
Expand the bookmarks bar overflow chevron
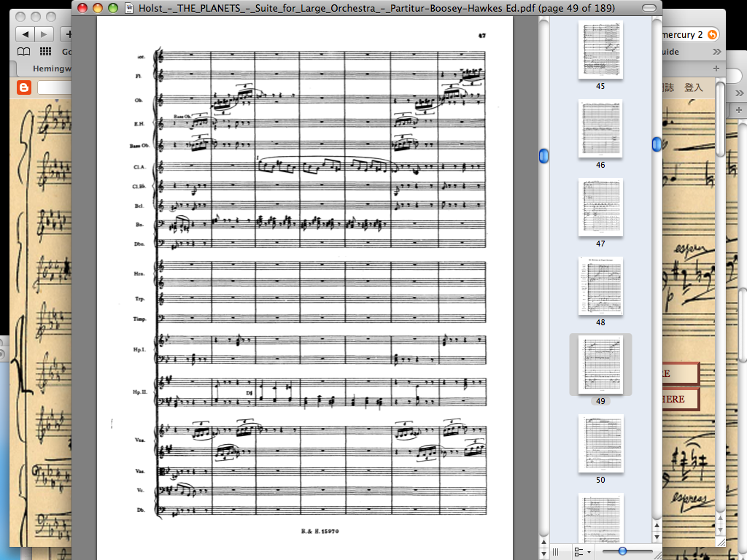coord(716,52)
